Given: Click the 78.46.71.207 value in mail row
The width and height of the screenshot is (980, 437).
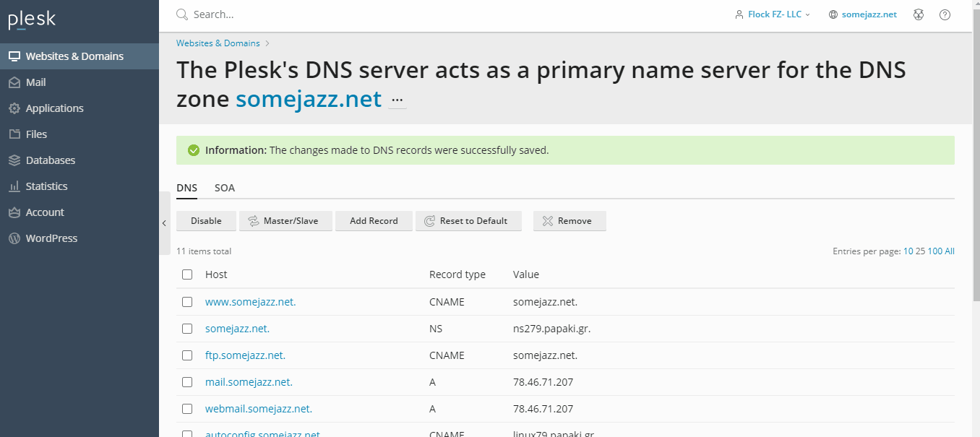Looking at the screenshot, I should 543,382.
